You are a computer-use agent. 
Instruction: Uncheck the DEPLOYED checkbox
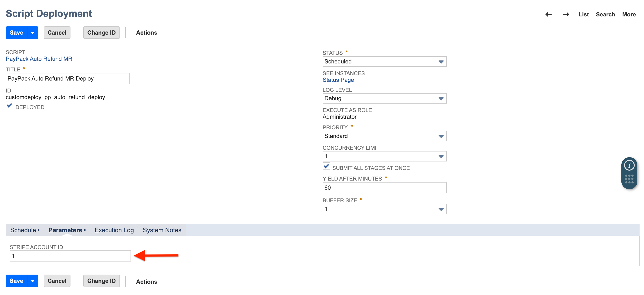(9, 106)
